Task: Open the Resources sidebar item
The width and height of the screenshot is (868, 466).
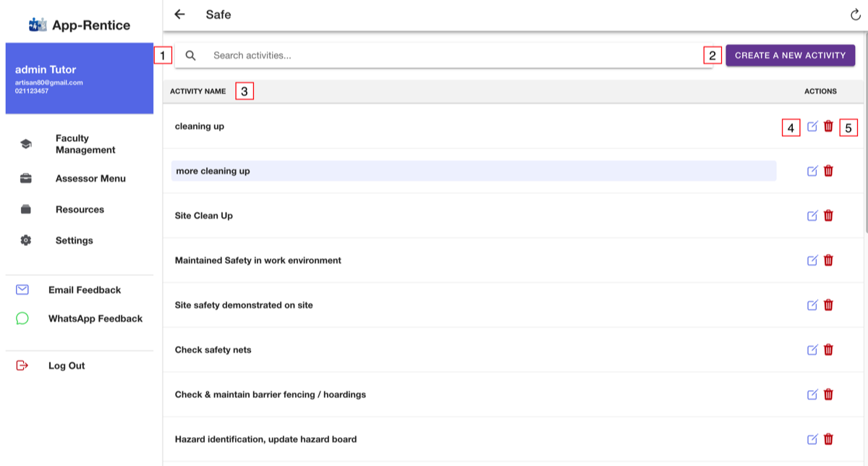Action: pos(80,210)
